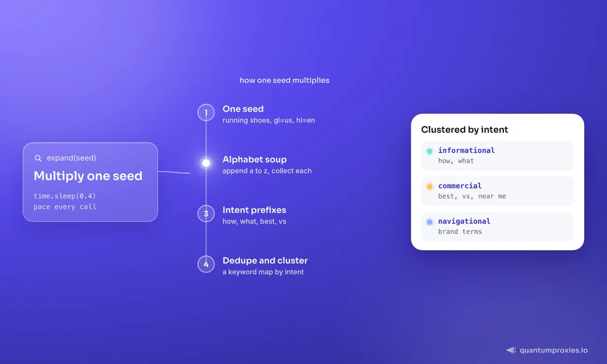Click 'how, what' under informational

pyautogui.click(x=456, y=161)
